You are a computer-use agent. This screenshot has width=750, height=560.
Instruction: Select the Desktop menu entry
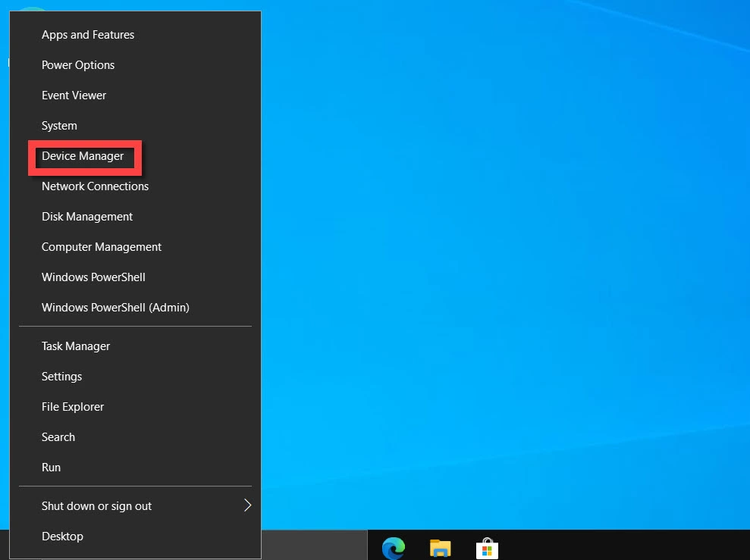click(135, 536)
